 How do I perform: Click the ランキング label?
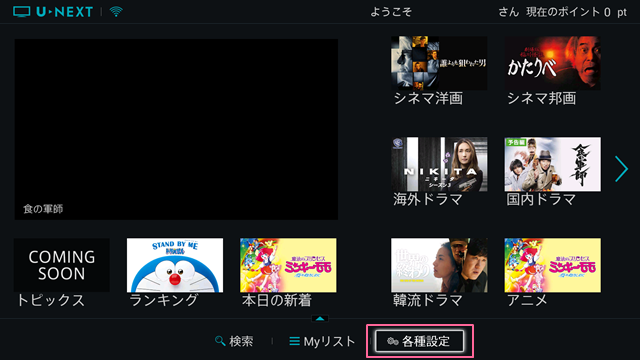coord(164,301)
